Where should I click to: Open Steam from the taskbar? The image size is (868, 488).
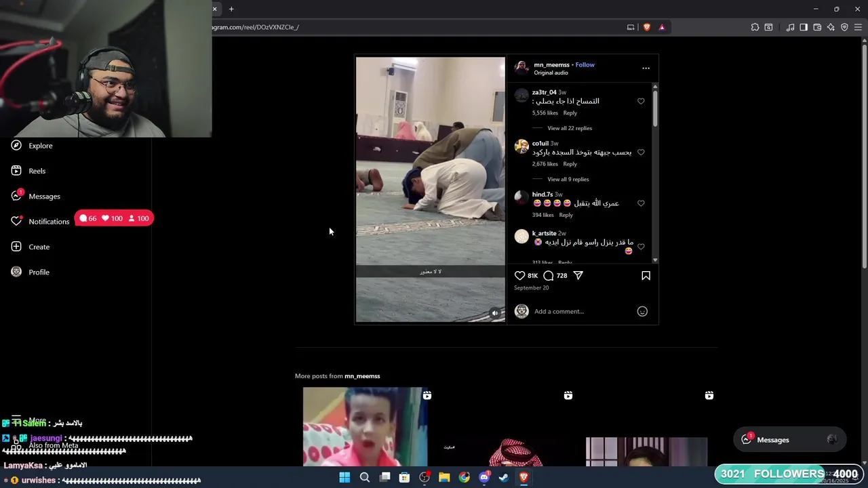(504, 477)
